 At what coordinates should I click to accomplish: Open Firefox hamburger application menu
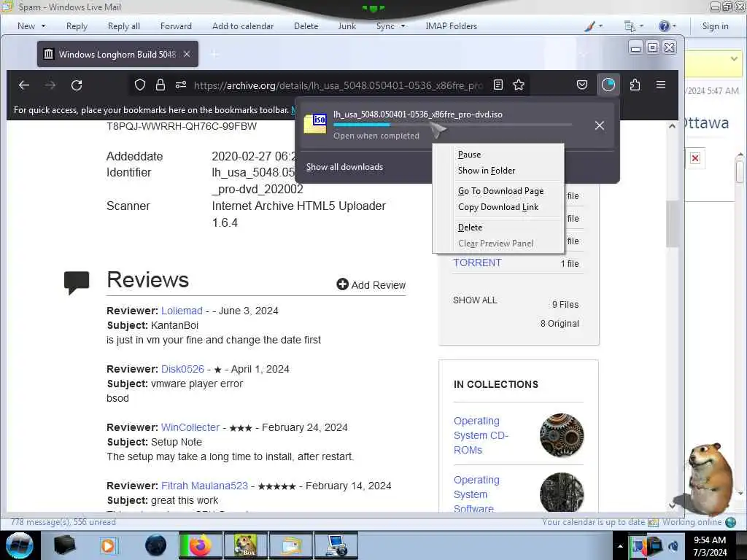click(661, 85)
